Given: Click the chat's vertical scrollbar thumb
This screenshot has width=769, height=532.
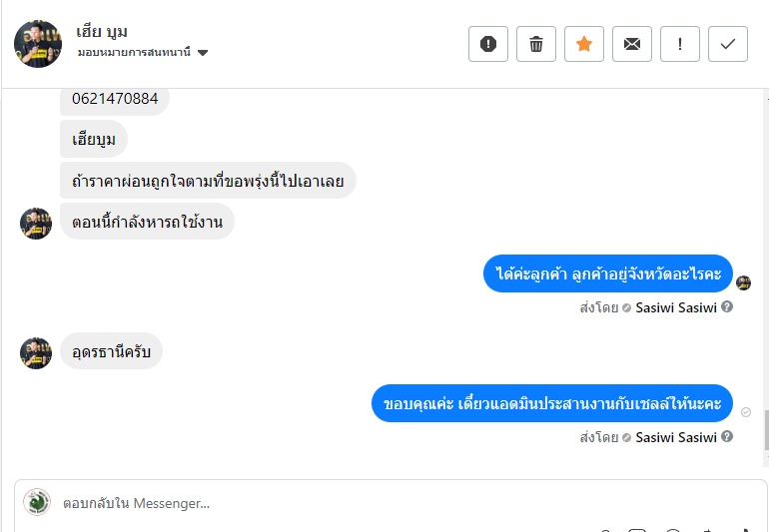Looking at the screenshot, I should point(765,429).
